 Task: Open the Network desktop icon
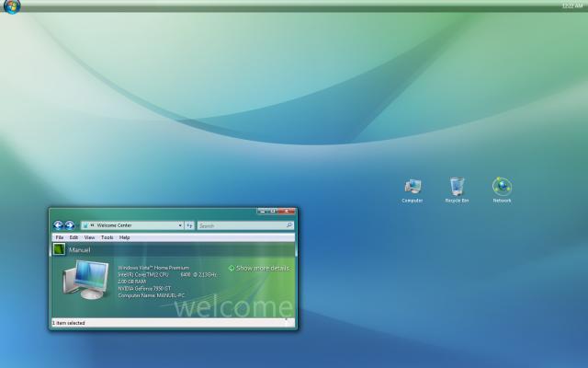pyautogui.click(x=502, y=190)
